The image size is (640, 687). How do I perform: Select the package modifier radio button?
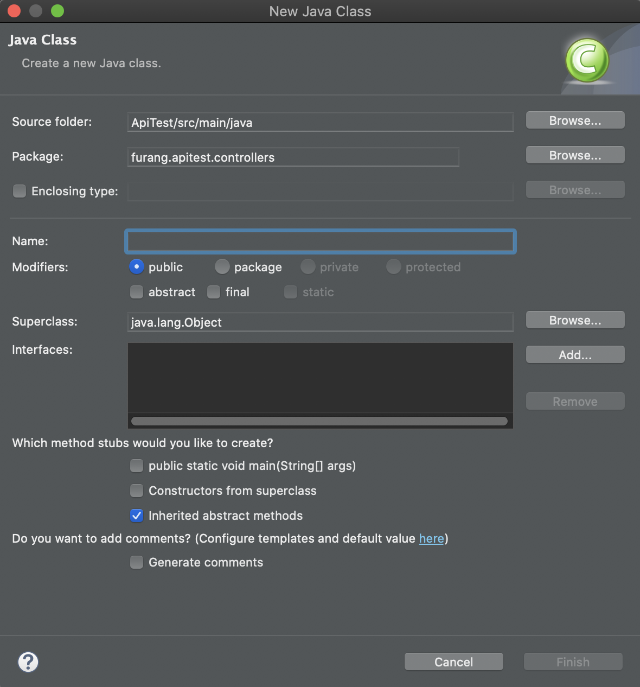click(x=222, y=266)
